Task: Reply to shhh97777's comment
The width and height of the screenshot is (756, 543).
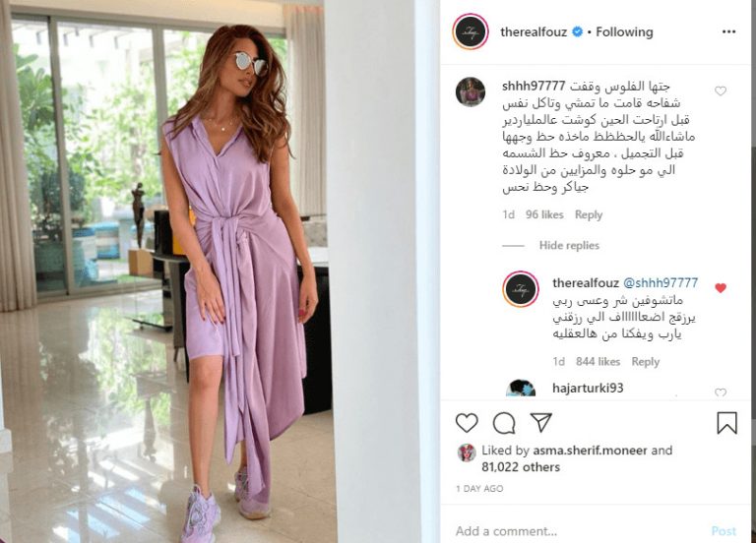Action: (x=589, y=214)
